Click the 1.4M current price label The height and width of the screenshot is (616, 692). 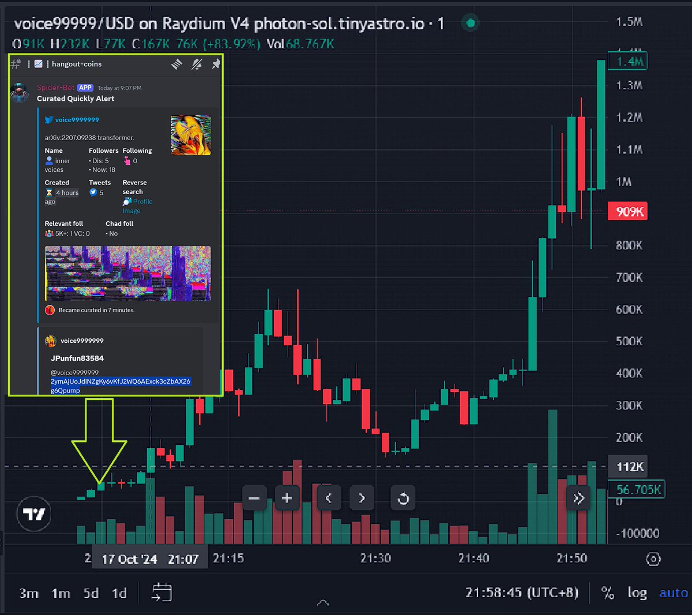pyautogui.click(x=628, y=61)
